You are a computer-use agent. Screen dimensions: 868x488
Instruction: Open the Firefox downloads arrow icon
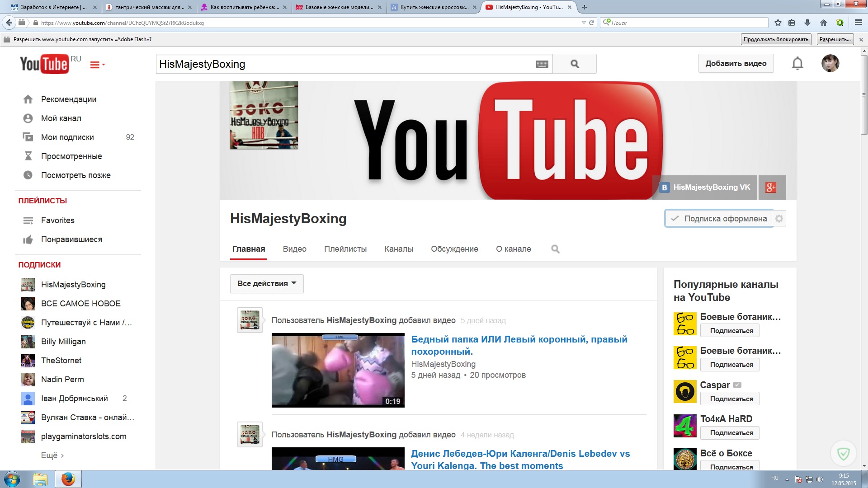[x=807, y=23]
